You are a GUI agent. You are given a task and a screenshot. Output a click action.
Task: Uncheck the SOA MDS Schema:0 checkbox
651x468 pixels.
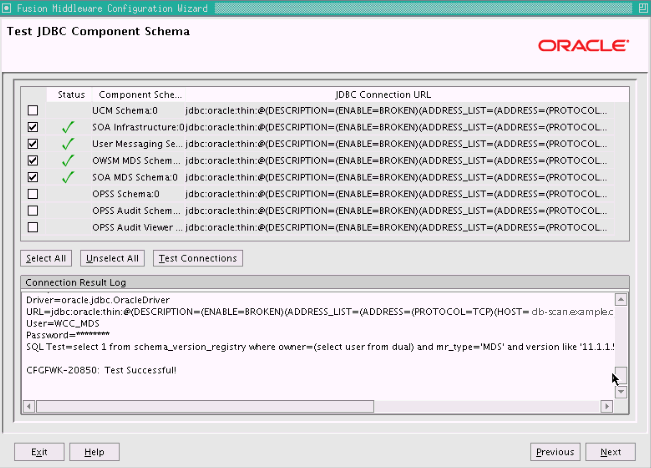(x=33, y=177)
